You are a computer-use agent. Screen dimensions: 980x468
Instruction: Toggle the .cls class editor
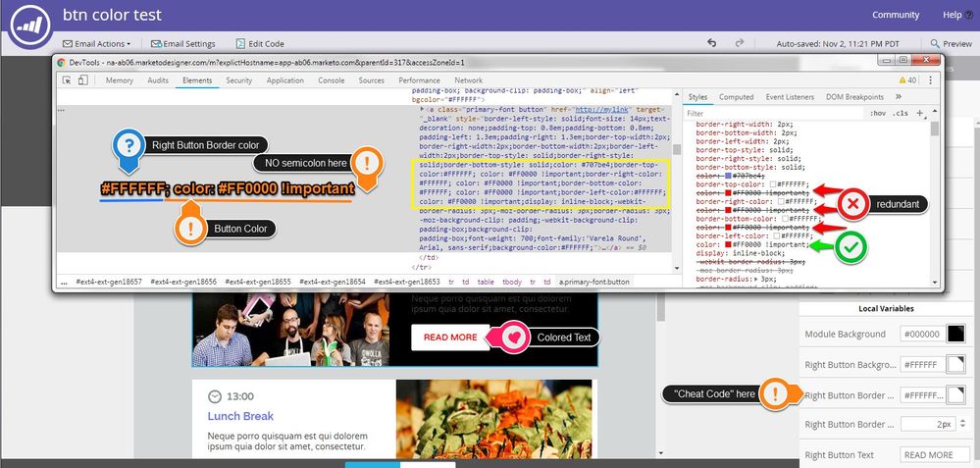coord(900,114)
